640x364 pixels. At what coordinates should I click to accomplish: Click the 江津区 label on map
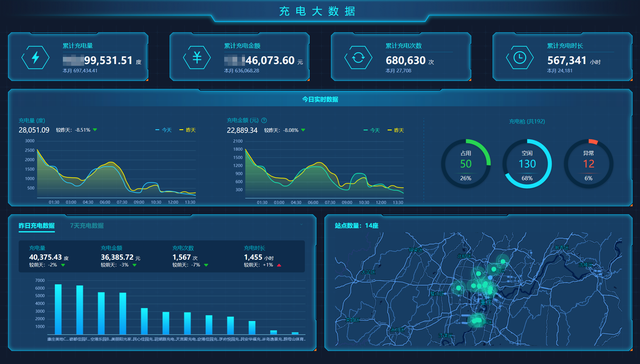446,336
